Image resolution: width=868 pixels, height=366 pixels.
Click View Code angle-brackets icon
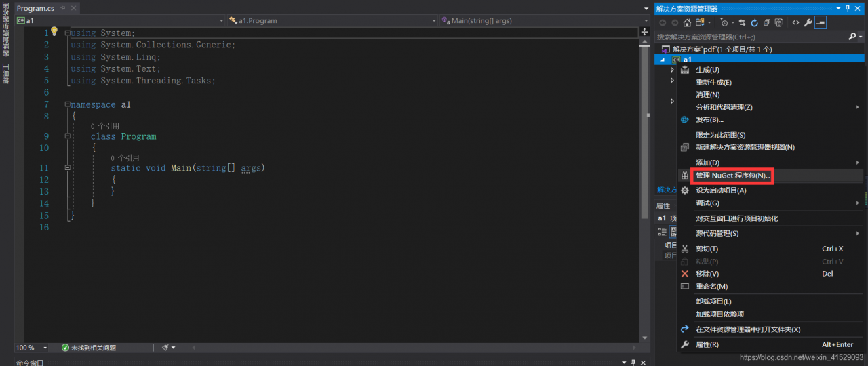click(x=796, y=22)
